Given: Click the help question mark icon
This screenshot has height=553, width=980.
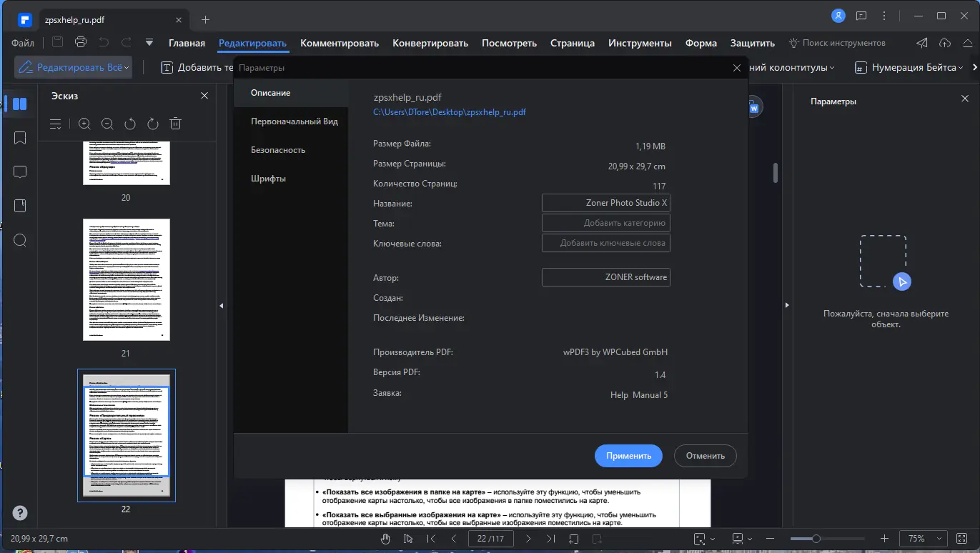Looking at the screenshot, I should click(20, 513).
